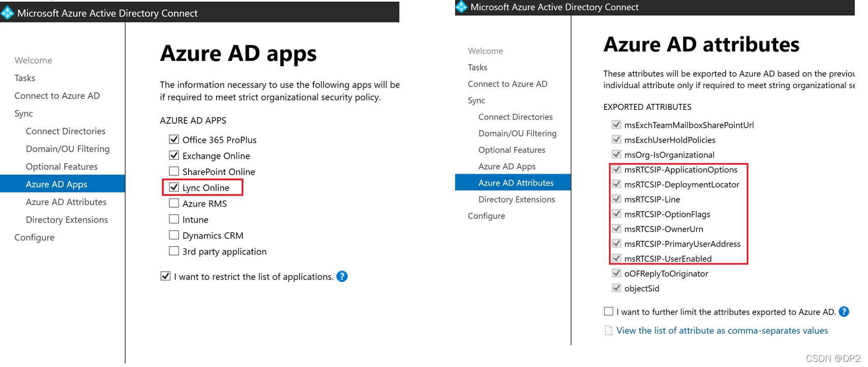
Task: Click the Azure AD Connect logo in right title bar
Action: pos(461,7)
